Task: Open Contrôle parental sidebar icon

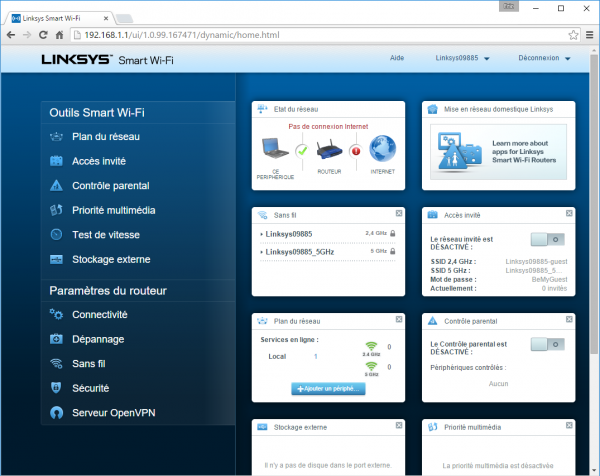Action: pos(56,186)
